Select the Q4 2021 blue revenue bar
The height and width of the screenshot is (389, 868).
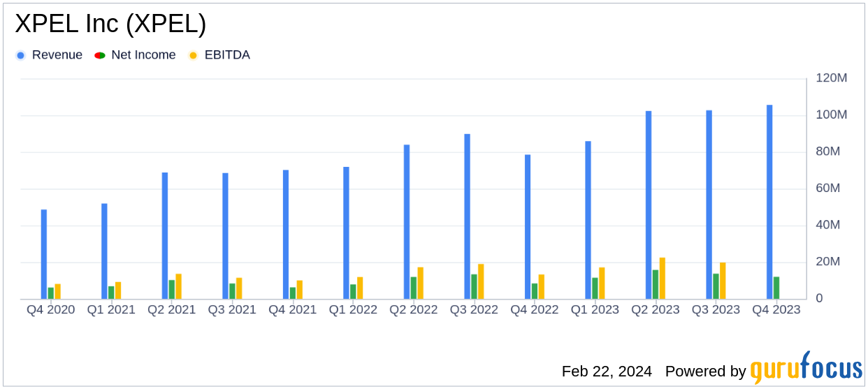coord(286,235)
